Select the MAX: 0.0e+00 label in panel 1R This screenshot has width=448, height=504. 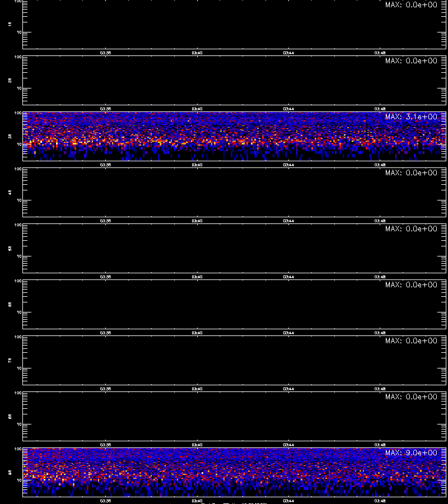(x=411, y=5)
